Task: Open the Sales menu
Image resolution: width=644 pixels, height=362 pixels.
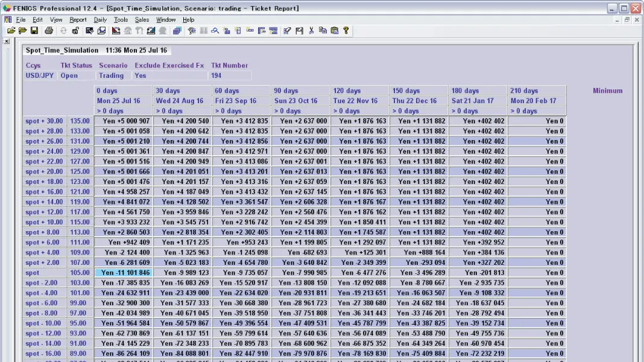Action: [142, 20]
